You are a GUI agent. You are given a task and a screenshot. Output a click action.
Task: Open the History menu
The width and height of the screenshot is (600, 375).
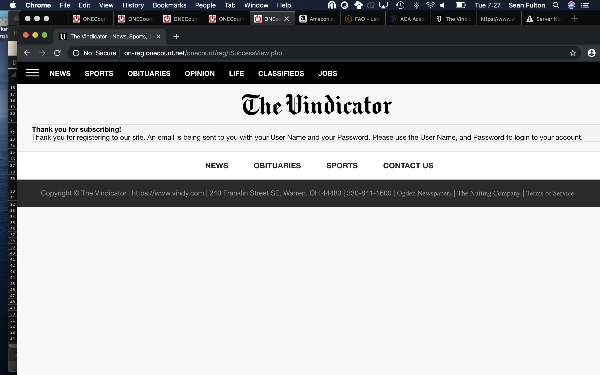click(x=133, y=5)
